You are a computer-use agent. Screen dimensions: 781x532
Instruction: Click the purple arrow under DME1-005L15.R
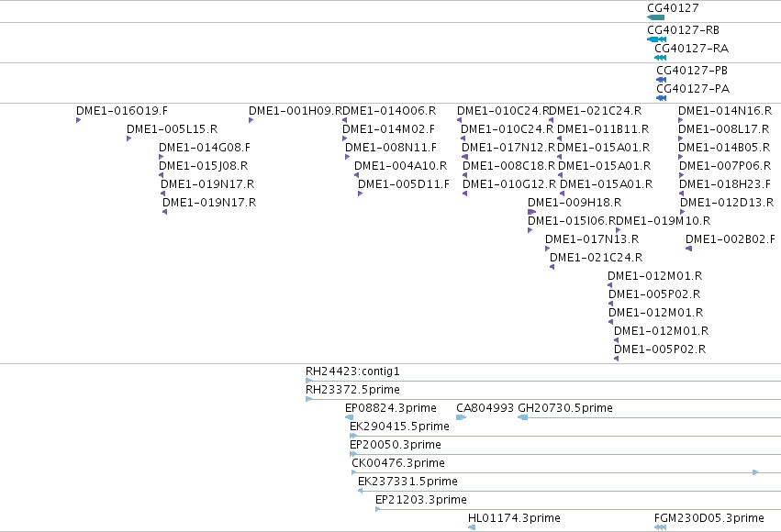(x=129, y=139)
